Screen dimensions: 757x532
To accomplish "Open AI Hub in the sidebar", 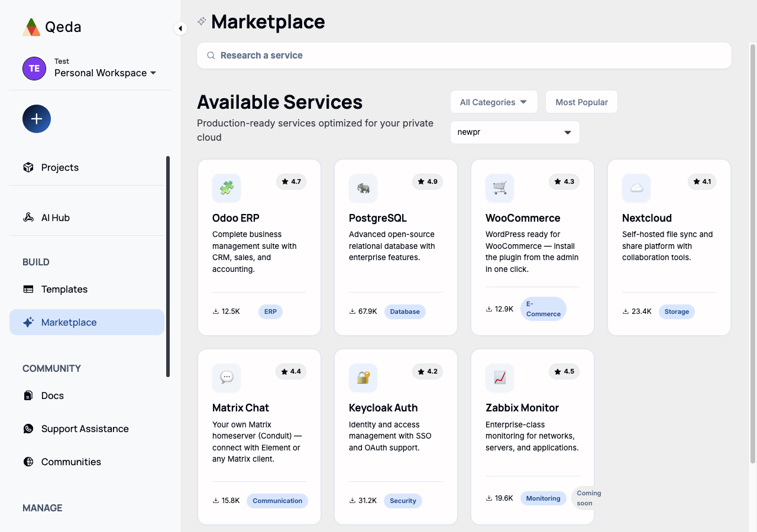I will (x=87, y=218).
